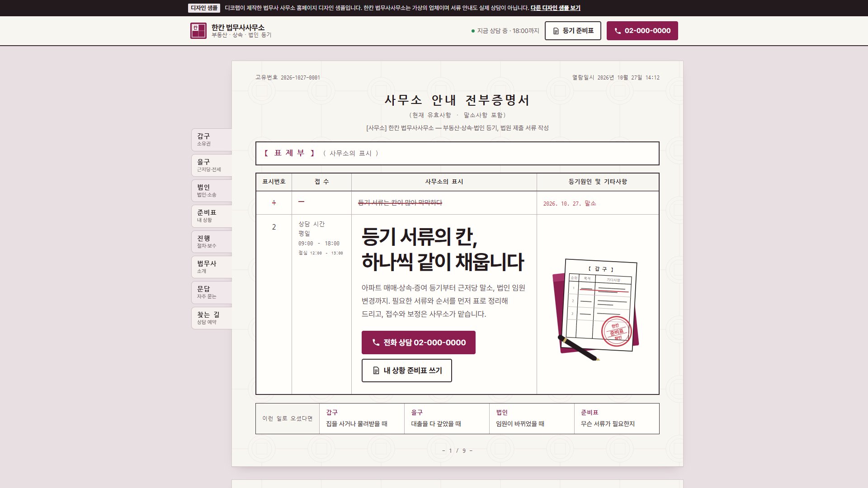Screen dimensions: 868x488
Task: Open 법인 임원이 바뀌었을 때 cell
Action: click(x=532, y=418)
